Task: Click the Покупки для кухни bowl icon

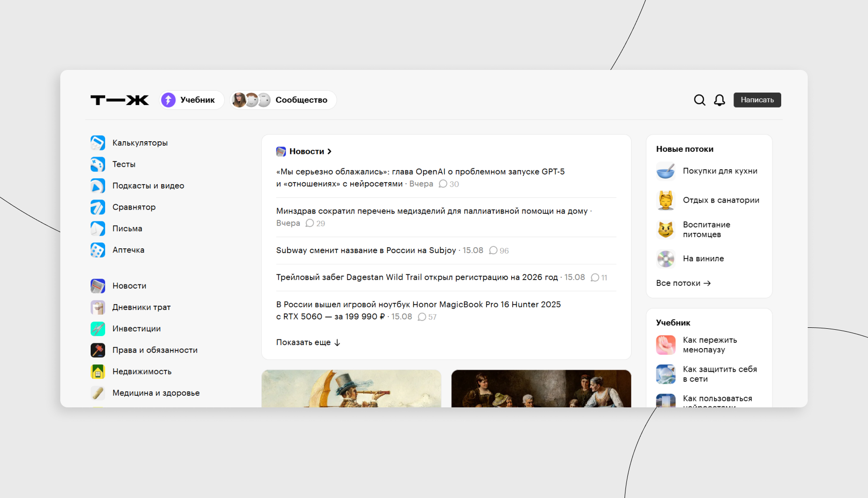Action: tap(665, 171)
